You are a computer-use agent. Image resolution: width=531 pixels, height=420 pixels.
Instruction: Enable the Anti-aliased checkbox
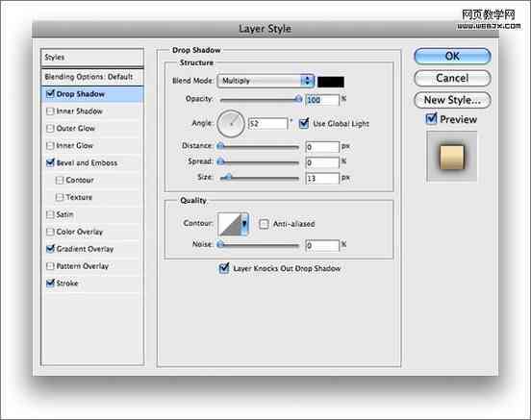(x=264, y=224)
